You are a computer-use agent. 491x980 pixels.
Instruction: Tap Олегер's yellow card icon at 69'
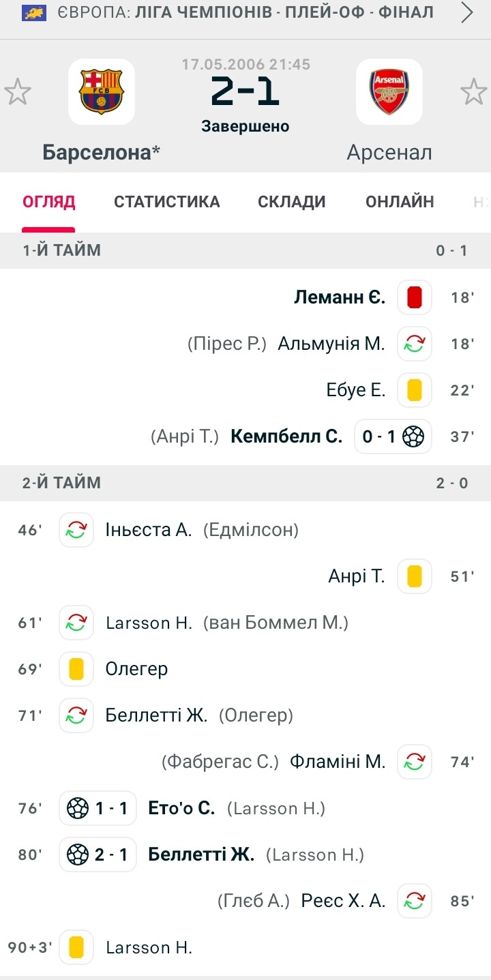click(76, 669)
